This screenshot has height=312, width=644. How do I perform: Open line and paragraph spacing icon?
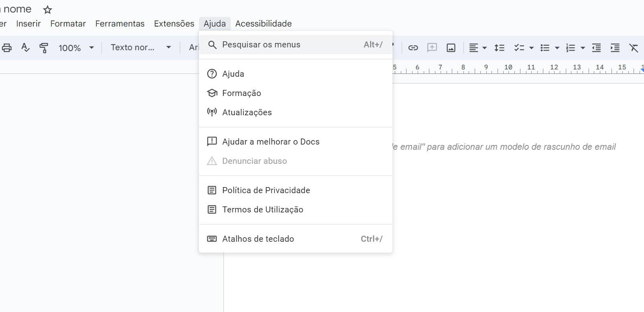499,48
